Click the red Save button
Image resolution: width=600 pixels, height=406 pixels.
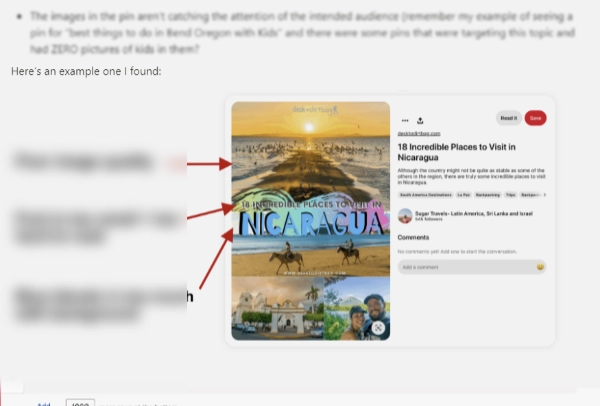(x=535, y=118)
